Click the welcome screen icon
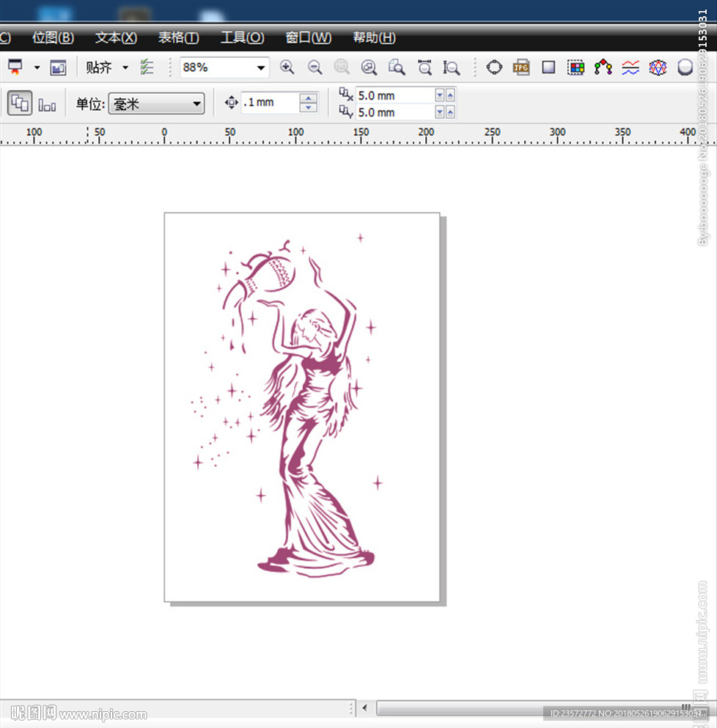This screenshot has width=717, height=728. click(58, 67)
